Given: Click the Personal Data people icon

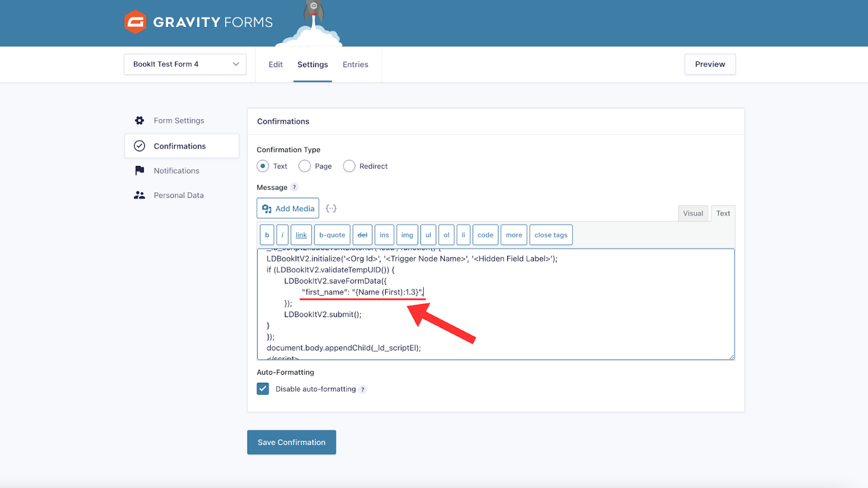Looking at the screenshot, I should [139, 195].
